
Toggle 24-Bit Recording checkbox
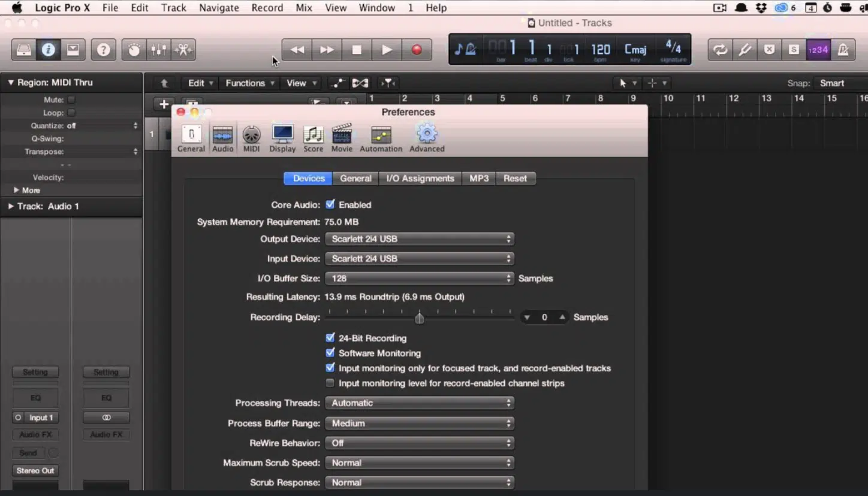pyautogui.click(x=330, y=338)
